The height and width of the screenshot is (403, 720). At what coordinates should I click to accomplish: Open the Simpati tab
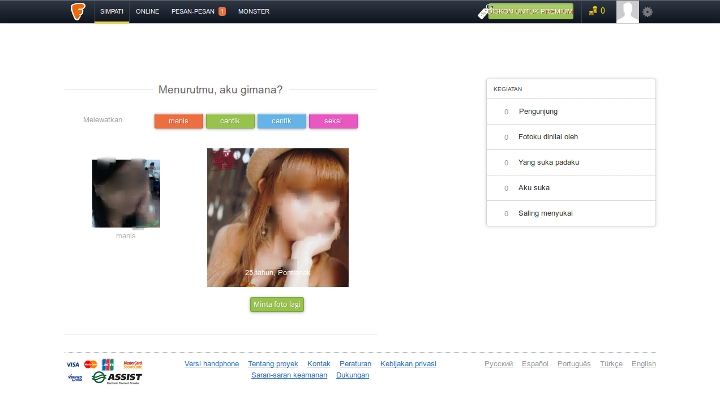click(111, 11)
